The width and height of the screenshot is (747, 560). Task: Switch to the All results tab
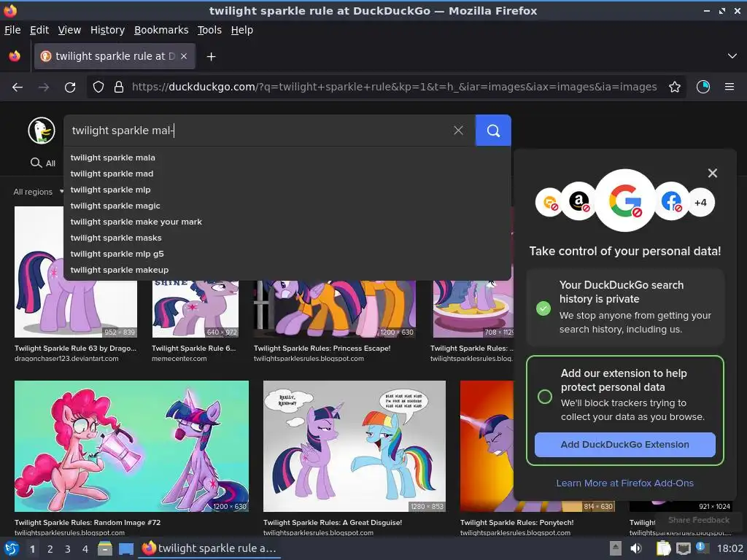point(43,163)
